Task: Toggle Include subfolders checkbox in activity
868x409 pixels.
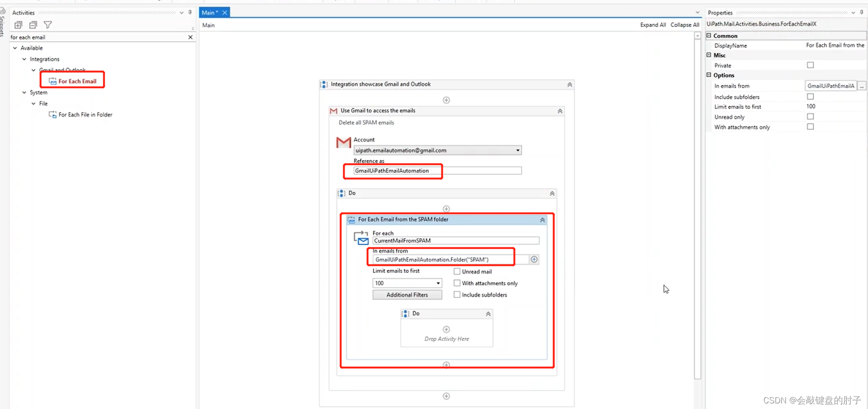Action: 457,295
